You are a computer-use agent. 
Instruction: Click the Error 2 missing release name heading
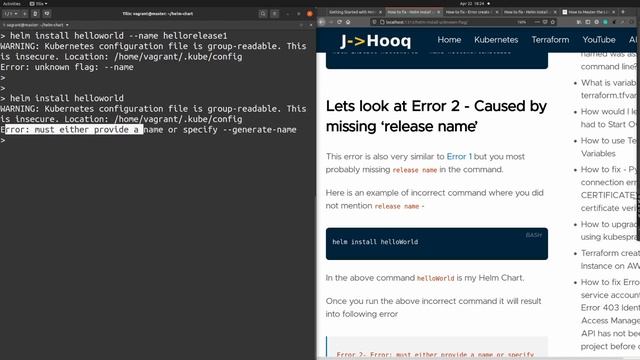pos(436,116)
